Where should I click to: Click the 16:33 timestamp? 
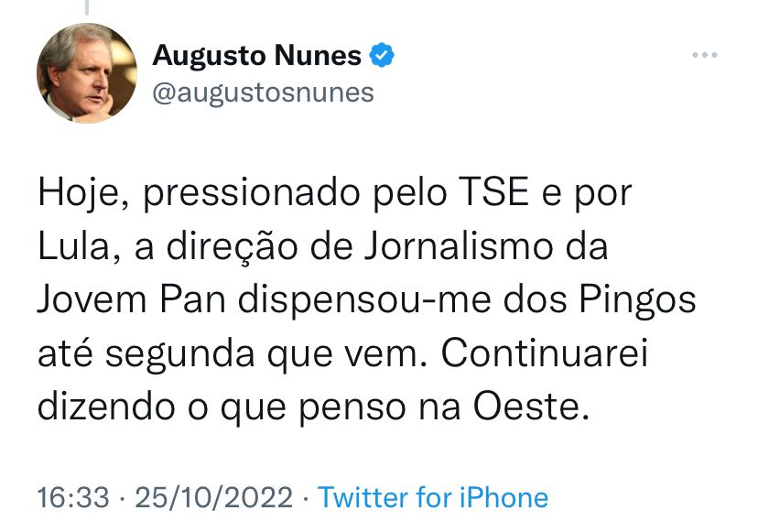[x=72, y=498]
